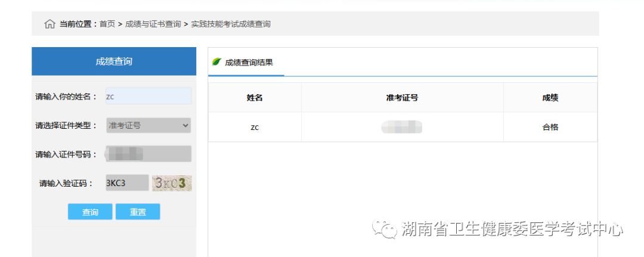Click the 重置 button
Image resolution: width=644 pixels, height=257 pixels.
coord(138,212)
